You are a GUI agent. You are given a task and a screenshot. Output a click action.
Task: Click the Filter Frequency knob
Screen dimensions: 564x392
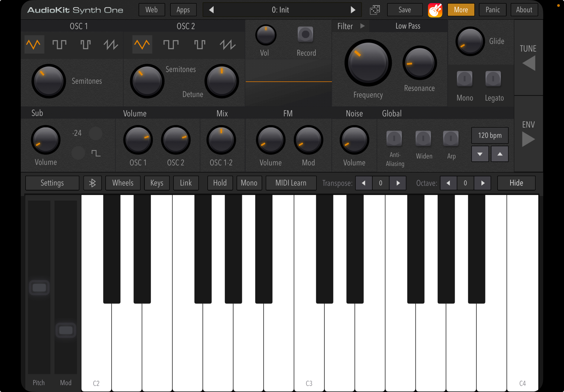(x=368, y=63)
